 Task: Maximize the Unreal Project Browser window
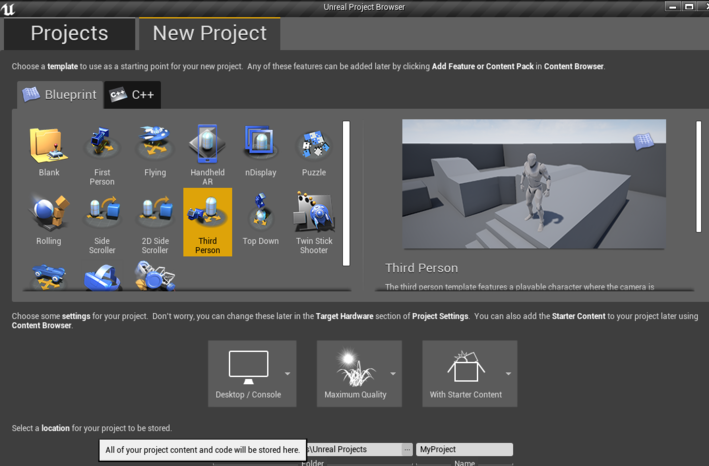[689, 6]
